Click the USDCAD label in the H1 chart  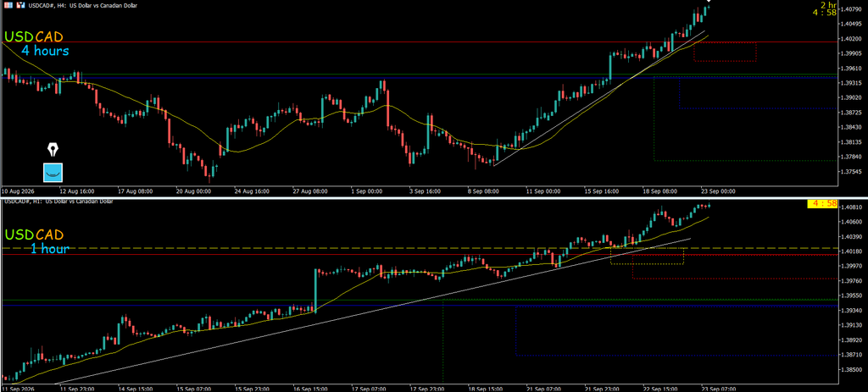click(34, 235)
